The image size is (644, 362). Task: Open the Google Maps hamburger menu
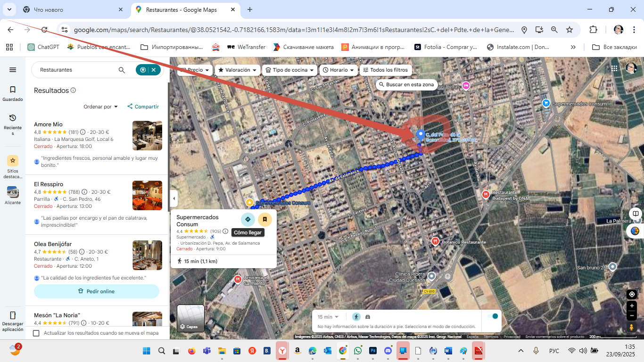click(x=13, y=70)
